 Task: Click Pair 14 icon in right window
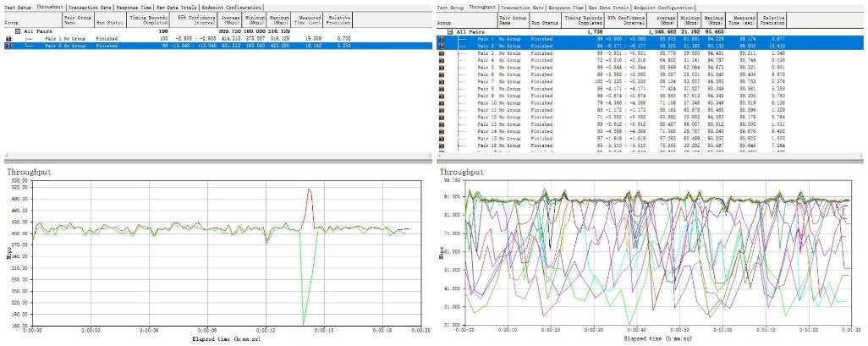(442, 131)
